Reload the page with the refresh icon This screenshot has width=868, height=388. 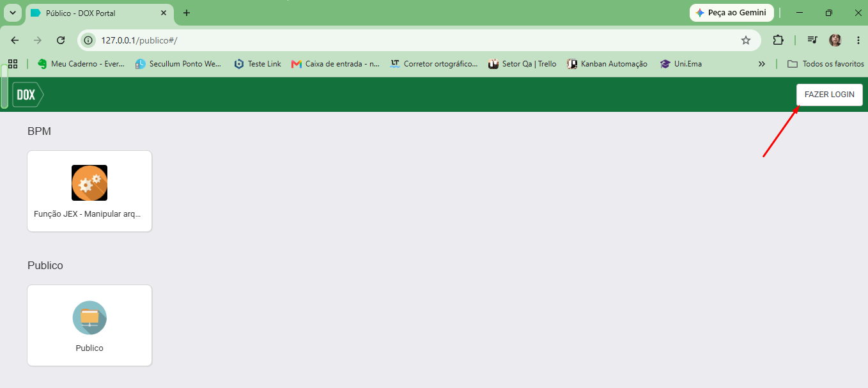click(x=61, y=40)
